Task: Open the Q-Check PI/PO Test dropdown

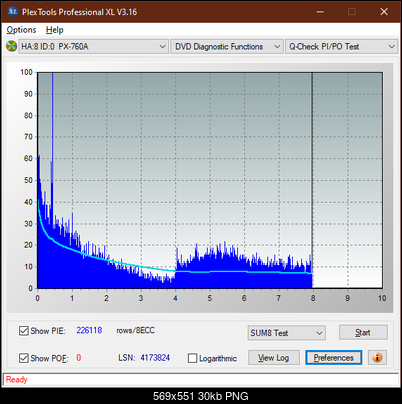Action: (x=342, y=46)
